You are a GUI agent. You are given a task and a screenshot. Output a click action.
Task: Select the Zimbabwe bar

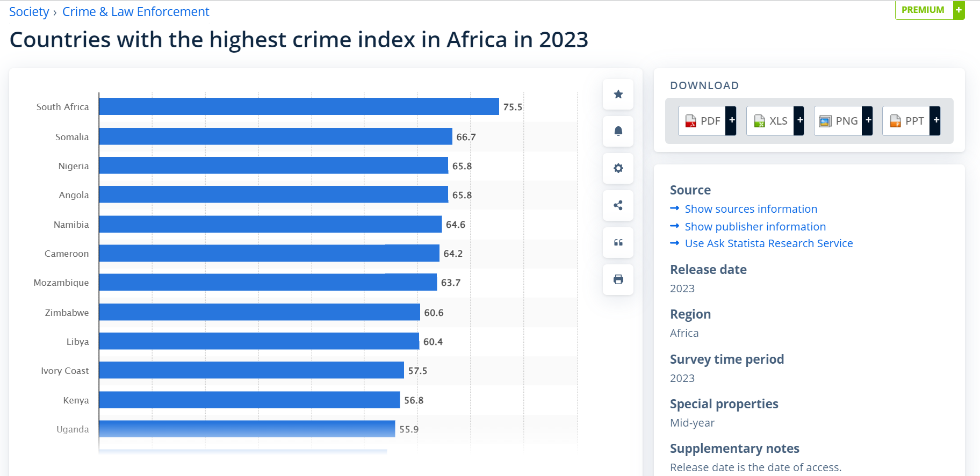(x=259, y=312)
